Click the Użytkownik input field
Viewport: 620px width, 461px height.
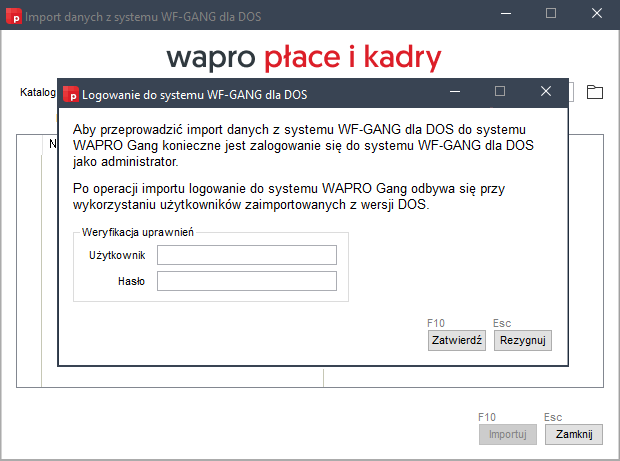[247, 255]
